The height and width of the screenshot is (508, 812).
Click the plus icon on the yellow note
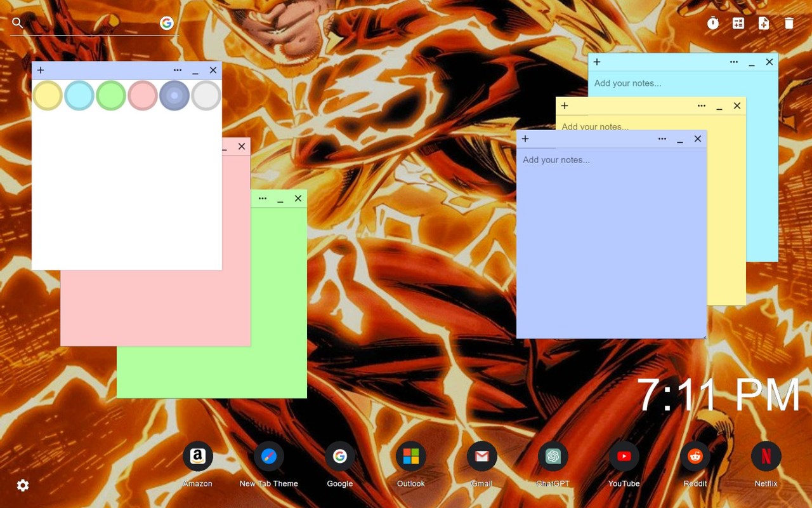coord(565,106)
